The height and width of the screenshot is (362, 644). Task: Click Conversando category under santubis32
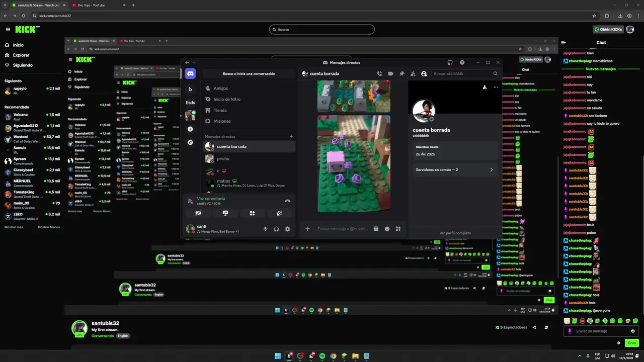[103, 336]
